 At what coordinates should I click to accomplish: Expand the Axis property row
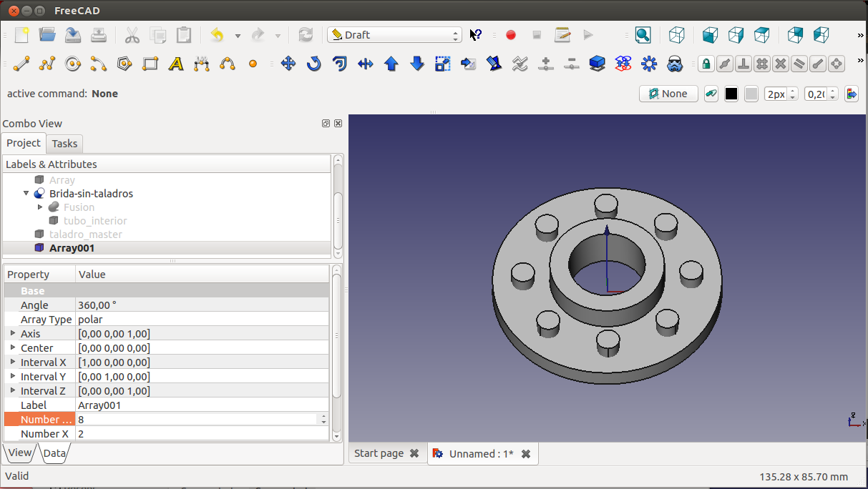pos(13,333)
